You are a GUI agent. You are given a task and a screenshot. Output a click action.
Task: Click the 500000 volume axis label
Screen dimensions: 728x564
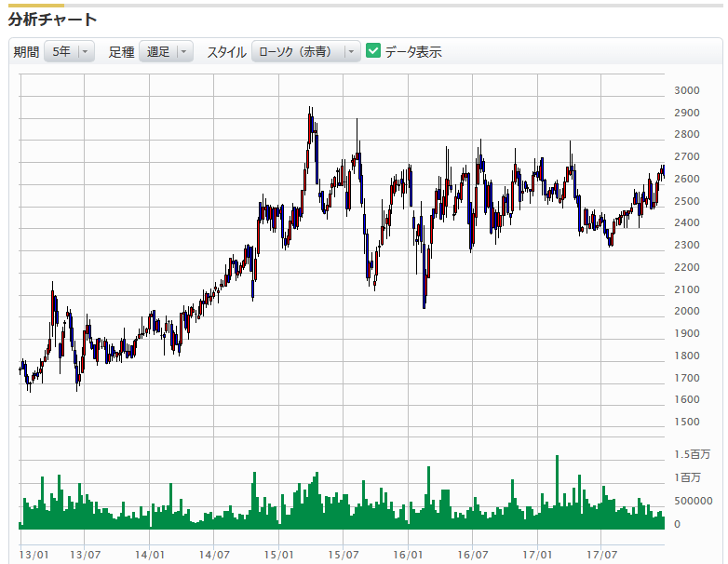click(694, 501)
